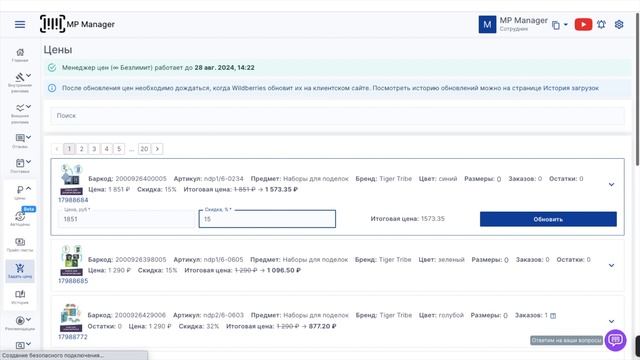
Task: Go to pagination page 3
Action: [94, 149]
